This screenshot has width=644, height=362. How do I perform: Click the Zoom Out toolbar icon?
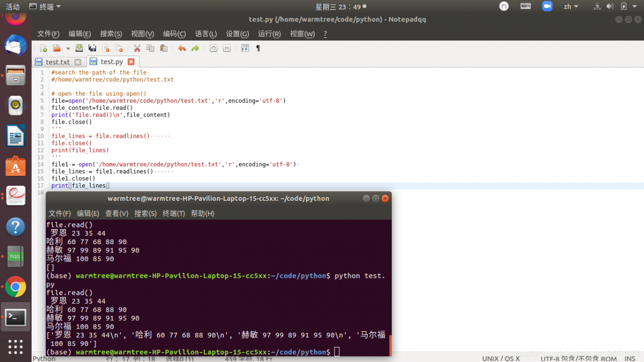click(227, 48)
